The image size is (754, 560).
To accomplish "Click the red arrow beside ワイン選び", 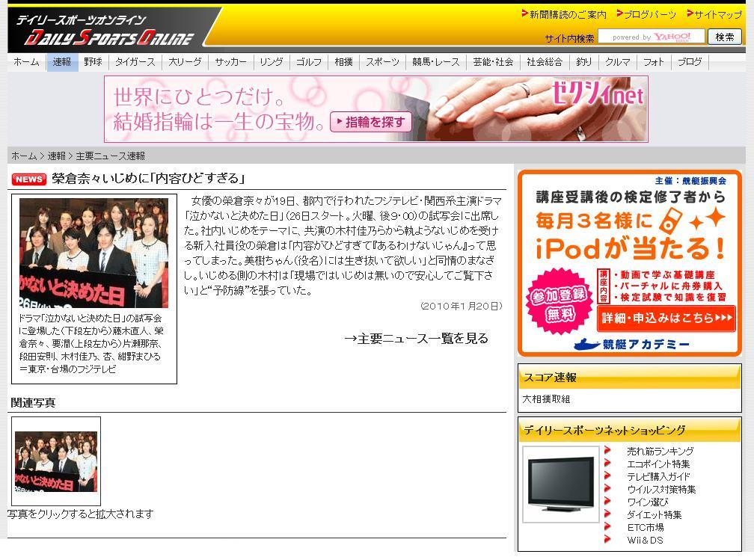I will pos(607,502).
